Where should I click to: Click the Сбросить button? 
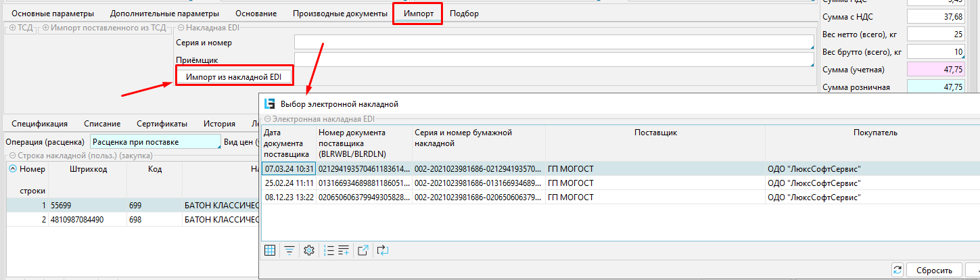point(933,269)
